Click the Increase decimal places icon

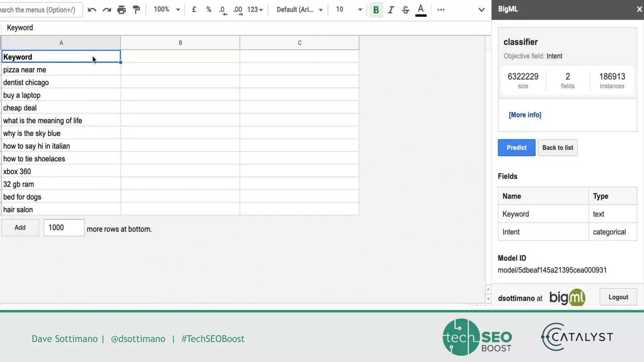coord(238,10)
